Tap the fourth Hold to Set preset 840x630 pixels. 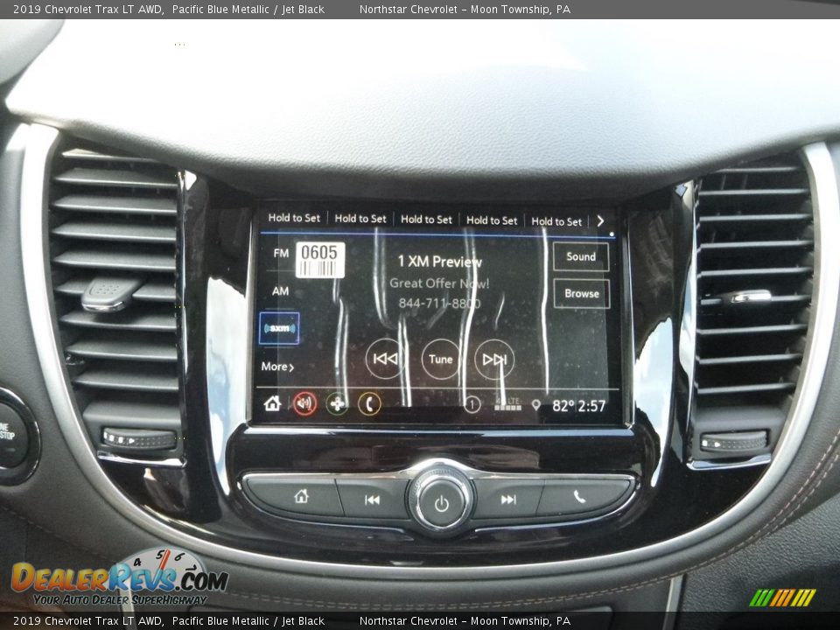[492, 220]
